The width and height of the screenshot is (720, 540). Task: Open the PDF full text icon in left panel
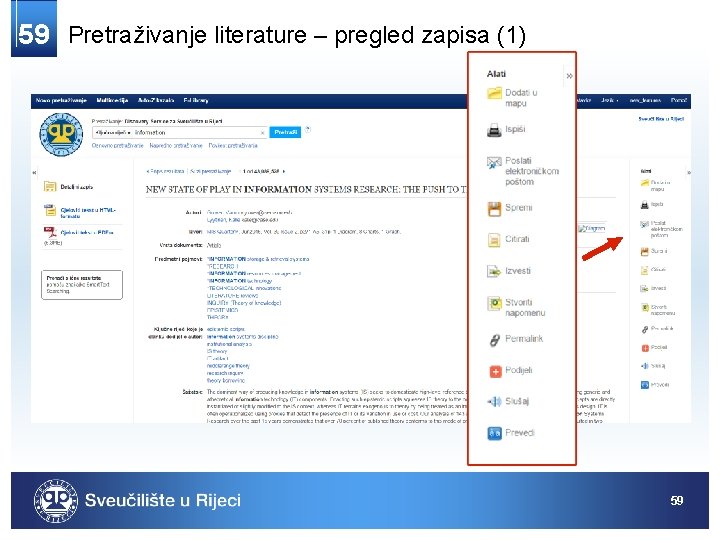tap(50, 232)
